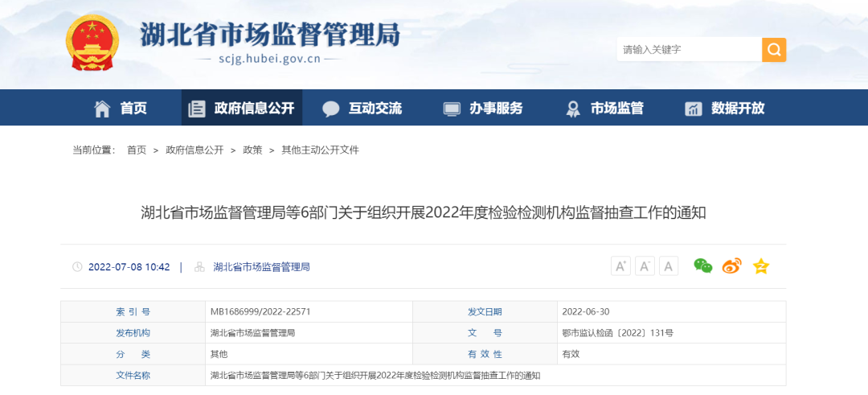Image resolution: width=868 pixels, height=395 pixels.
Task: Type in the 请输入关键字 search field
Action: tap(689, 50)
